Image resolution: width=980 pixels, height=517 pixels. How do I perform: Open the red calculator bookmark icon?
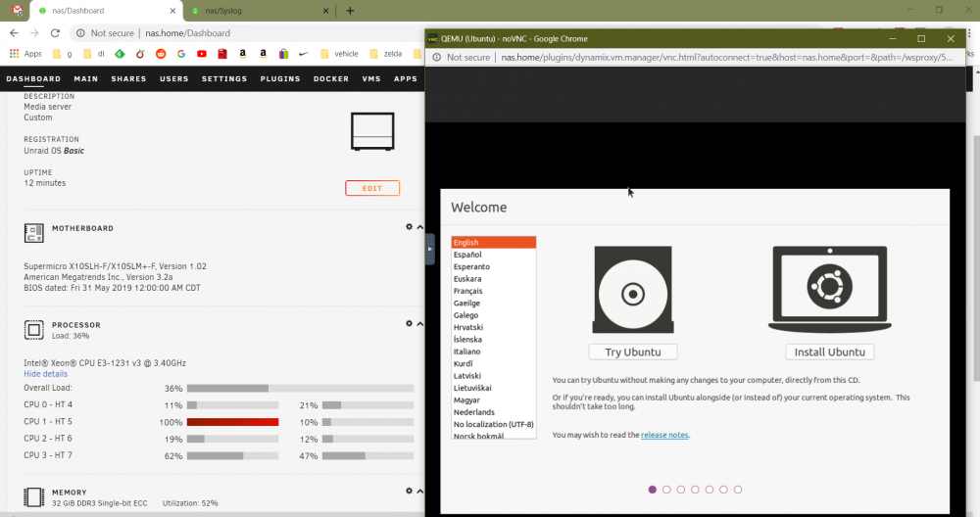(x=222, y=54)
